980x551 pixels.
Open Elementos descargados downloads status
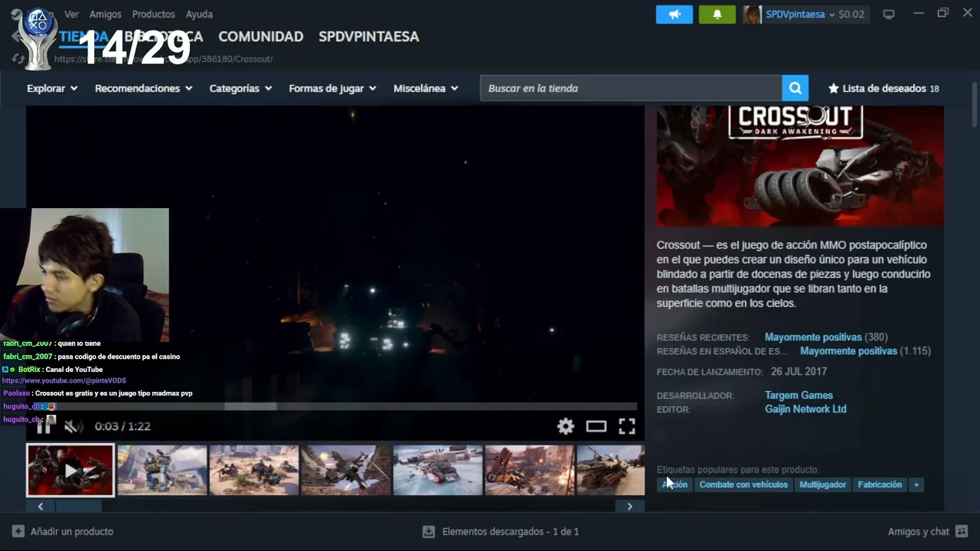511,531
